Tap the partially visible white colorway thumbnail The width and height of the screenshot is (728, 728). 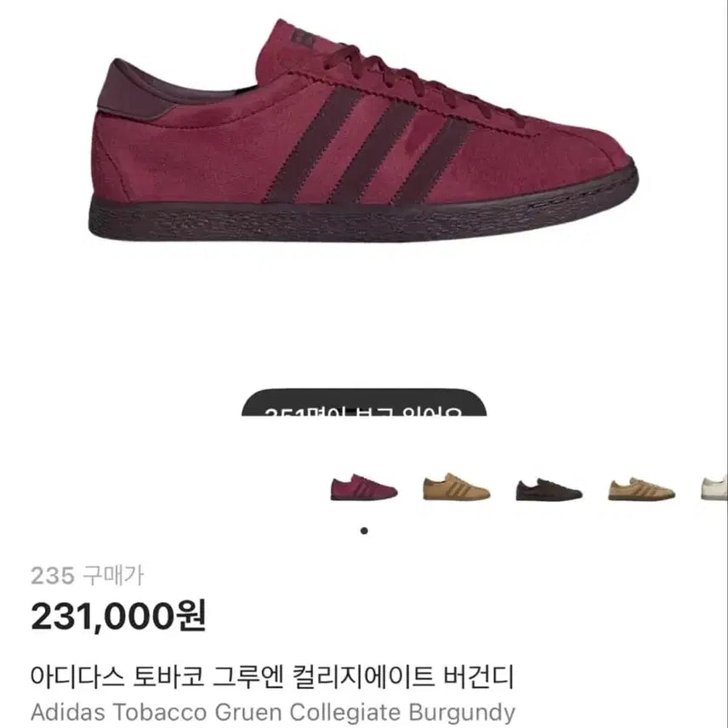click(714, 488)
